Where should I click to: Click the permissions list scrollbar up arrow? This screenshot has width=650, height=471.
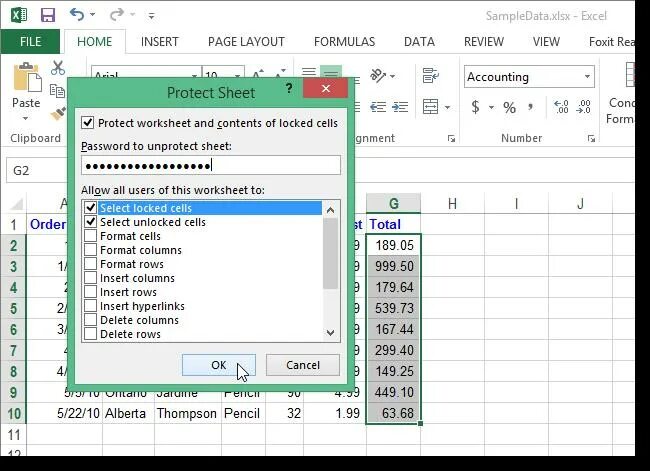pos(330,210)
